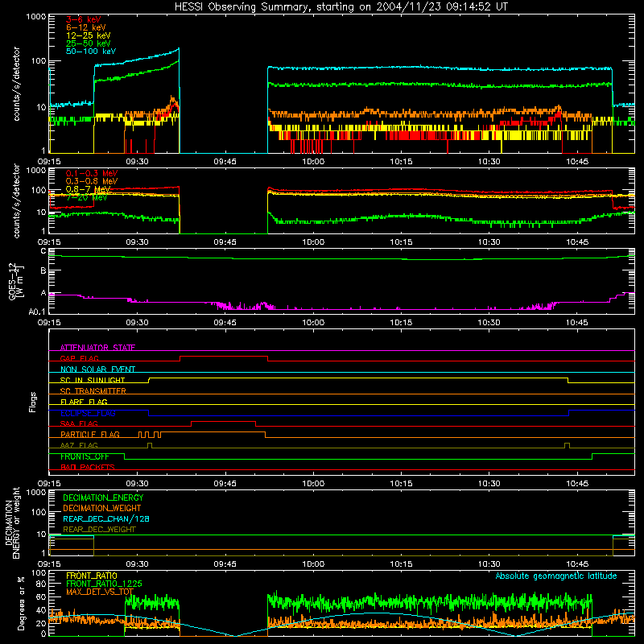Select the A0.1 tick label in GOES panel
This screenshot has height=644, width=644.
38,312
